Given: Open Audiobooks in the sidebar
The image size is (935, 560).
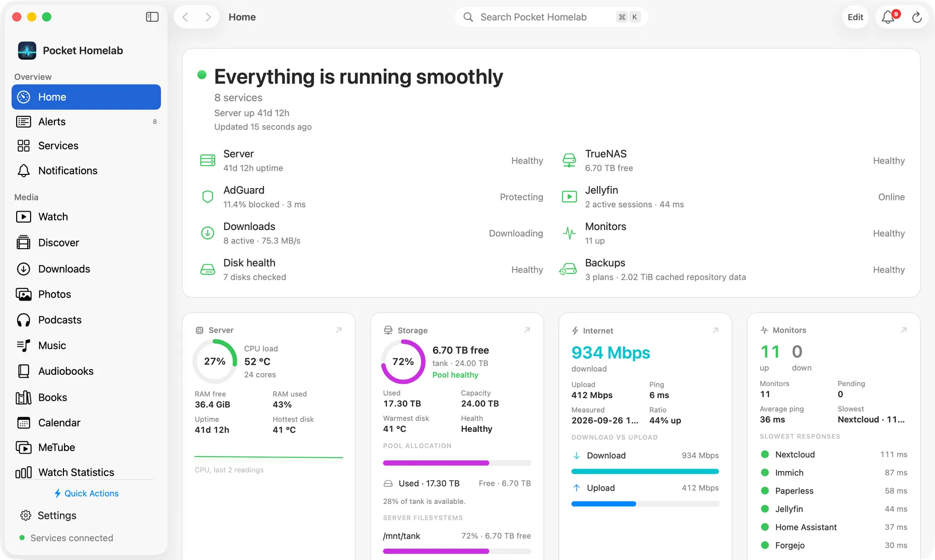Looking at the screenshot, I should point(86,371).
